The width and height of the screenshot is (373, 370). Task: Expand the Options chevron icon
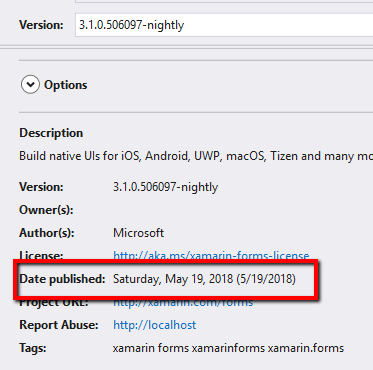tap(30, 85)
